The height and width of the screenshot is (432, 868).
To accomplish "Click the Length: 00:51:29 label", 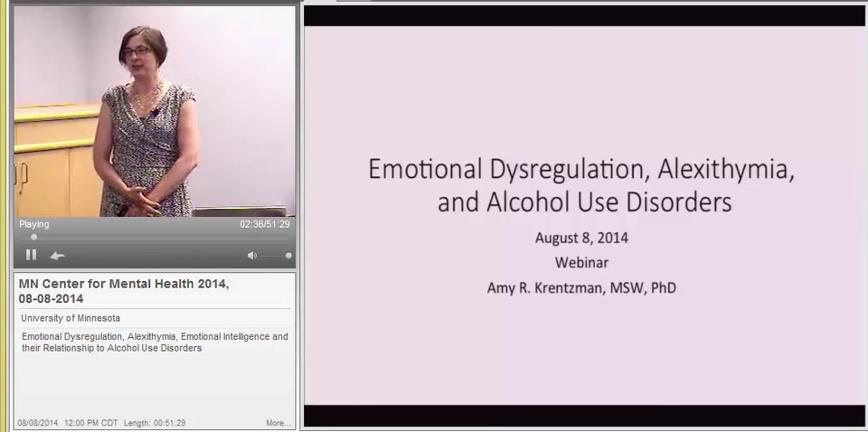I will pos(154,423).
